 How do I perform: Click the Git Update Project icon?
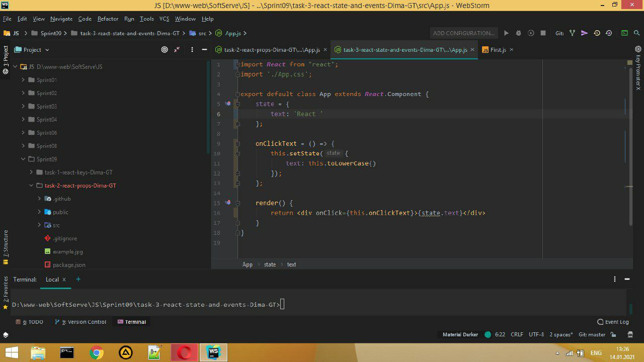point(572,33)
